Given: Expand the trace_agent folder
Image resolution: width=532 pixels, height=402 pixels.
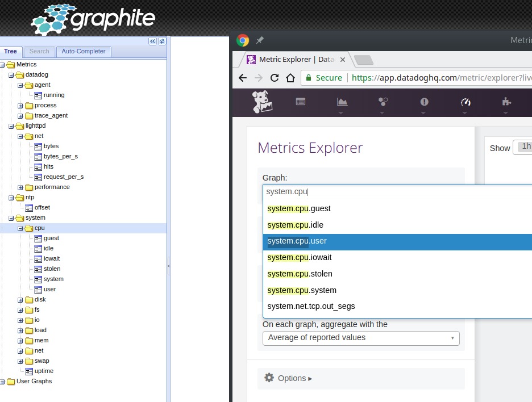Looking at the screenshot, I should click(x=20, y=116).
